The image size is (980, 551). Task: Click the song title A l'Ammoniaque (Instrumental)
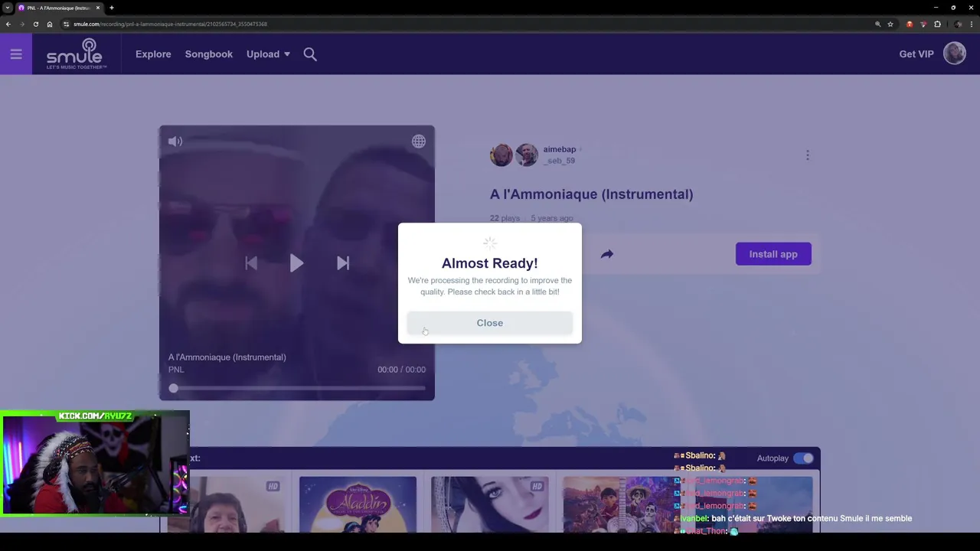point(591,194)
